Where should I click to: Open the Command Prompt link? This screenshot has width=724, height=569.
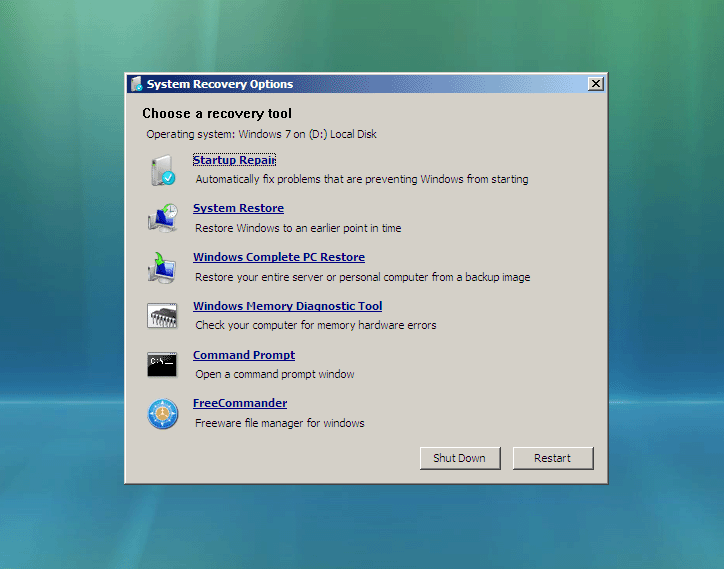pos(244,355)
